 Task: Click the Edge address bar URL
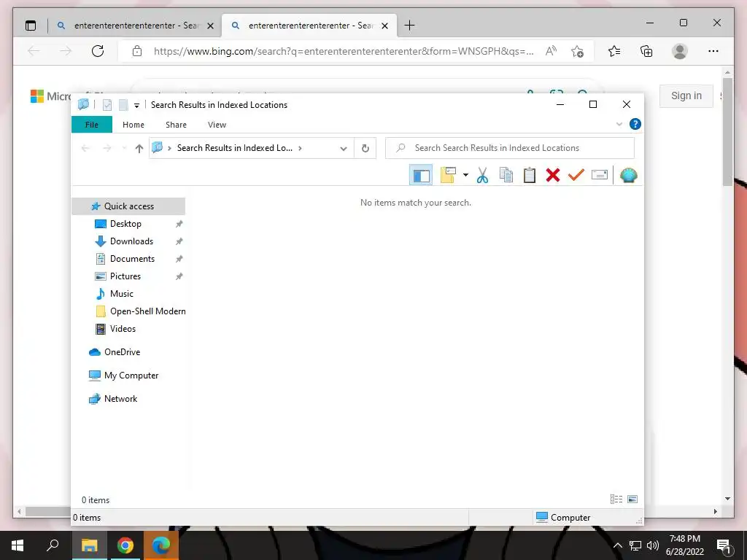coord(344,52)
